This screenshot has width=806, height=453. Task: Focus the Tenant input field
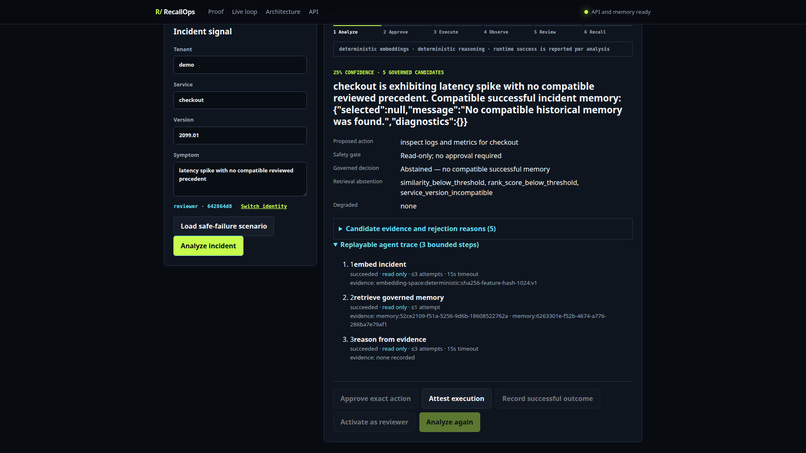point(240,65)
